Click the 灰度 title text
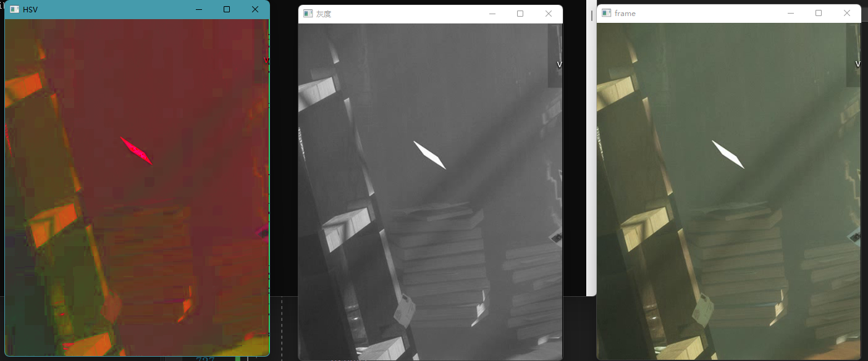868x361 pixels. [323, 14]
